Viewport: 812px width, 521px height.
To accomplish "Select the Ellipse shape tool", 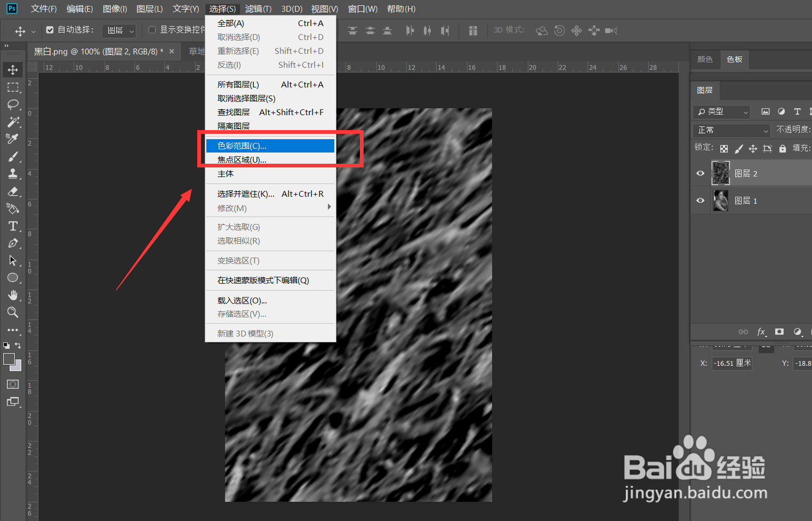I will click(13, 278).
